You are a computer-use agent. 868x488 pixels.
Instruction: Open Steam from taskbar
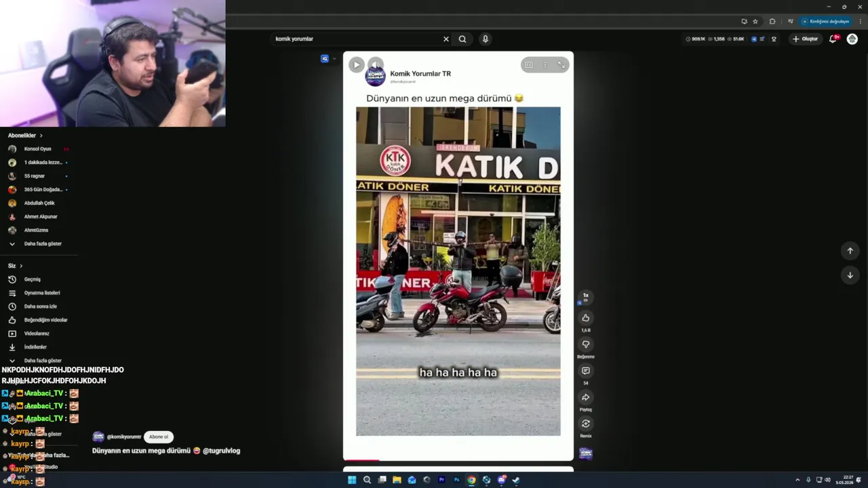[516, 480]
